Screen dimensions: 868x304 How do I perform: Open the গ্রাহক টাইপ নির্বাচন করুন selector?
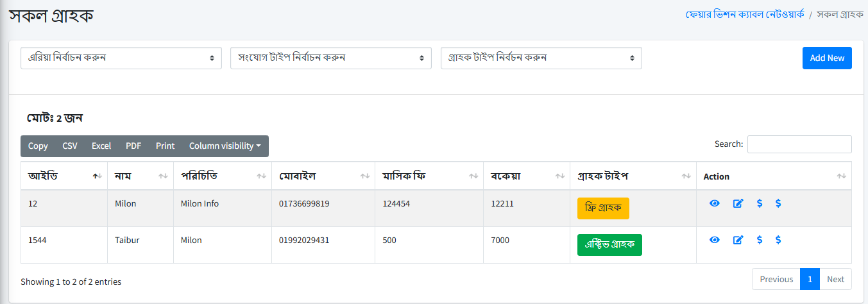click(541, 58)
